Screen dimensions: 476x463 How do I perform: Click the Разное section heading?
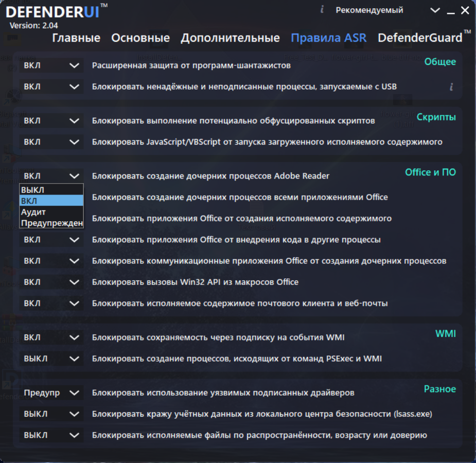pyautogui.click(x=439, y=389)
